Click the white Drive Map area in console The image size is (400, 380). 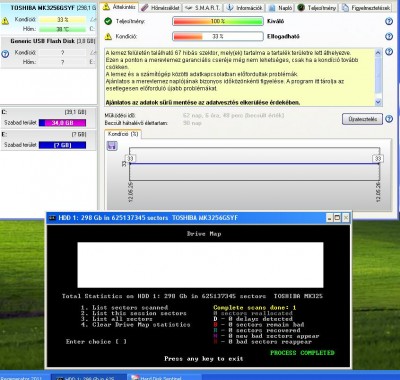click(200, 265)
